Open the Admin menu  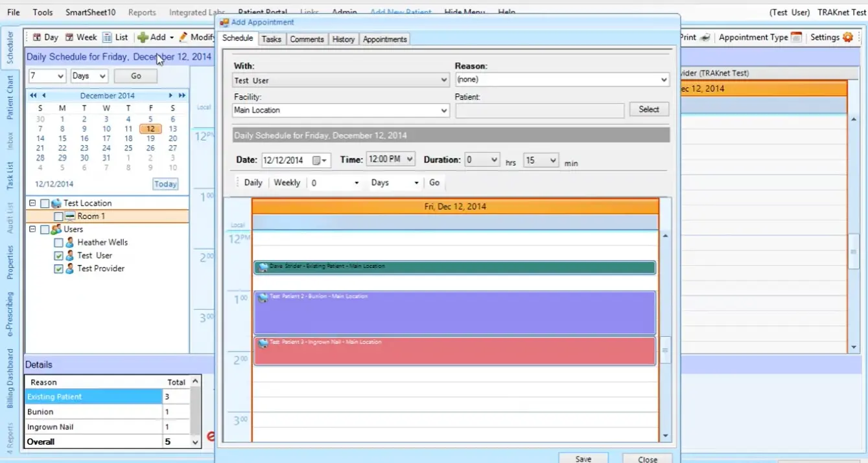click(344, 12)
